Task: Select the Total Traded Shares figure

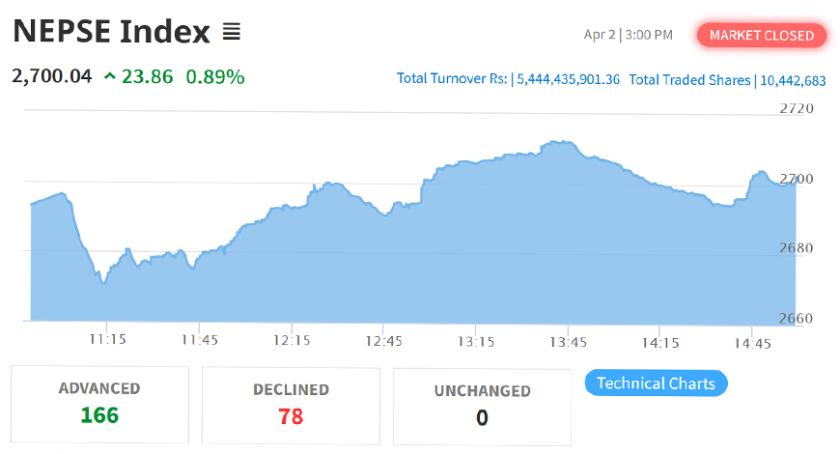Action: point(792,79)
